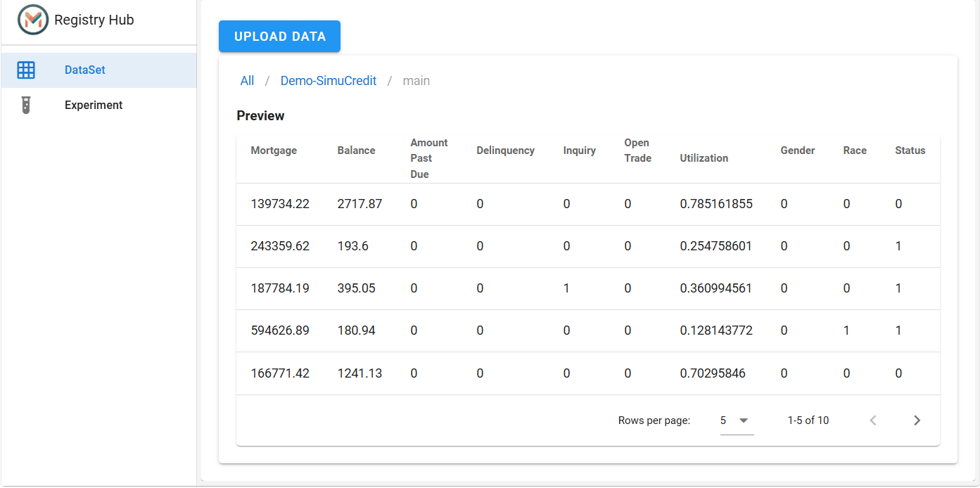Open the Demo-SimuCredit breadcrumb link

tap(329, 81)
